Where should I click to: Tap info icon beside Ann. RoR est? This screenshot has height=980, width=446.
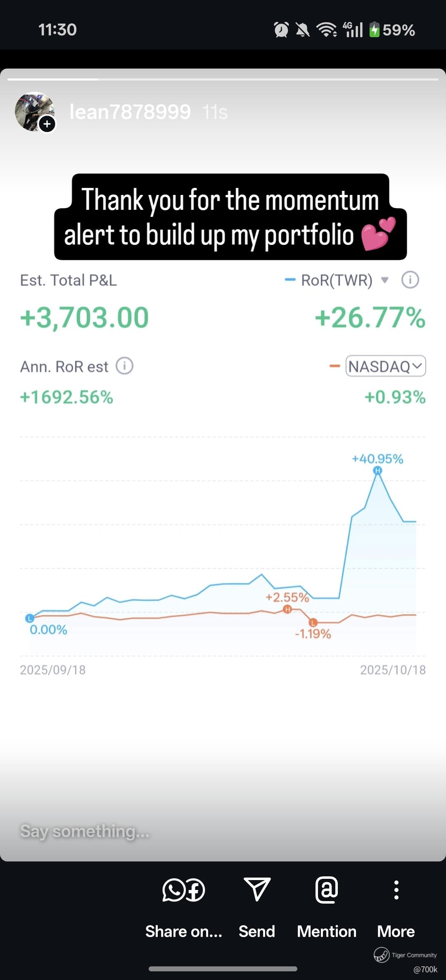click(x=124, y=366)
